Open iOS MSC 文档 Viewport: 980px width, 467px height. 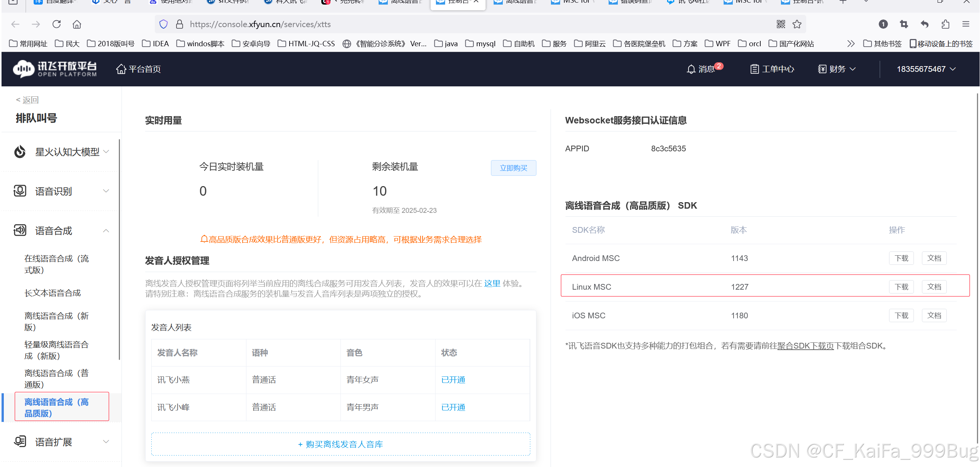[934, 316]
